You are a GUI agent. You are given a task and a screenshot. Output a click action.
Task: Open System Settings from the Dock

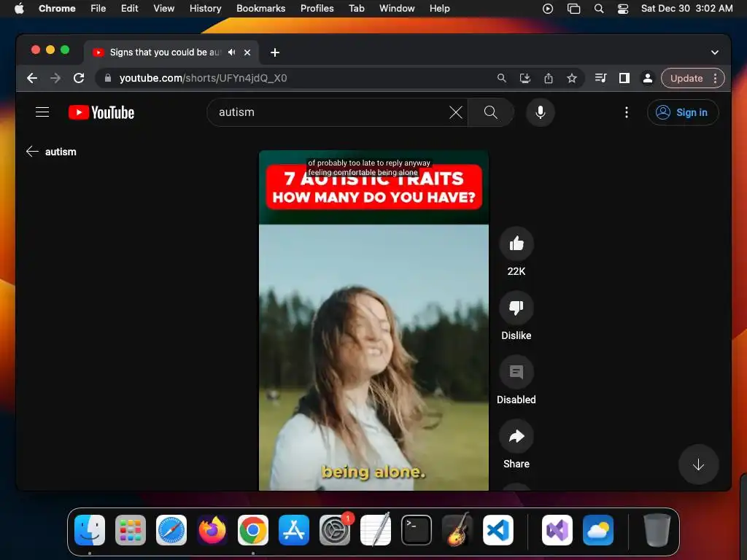tap(334, 530)
